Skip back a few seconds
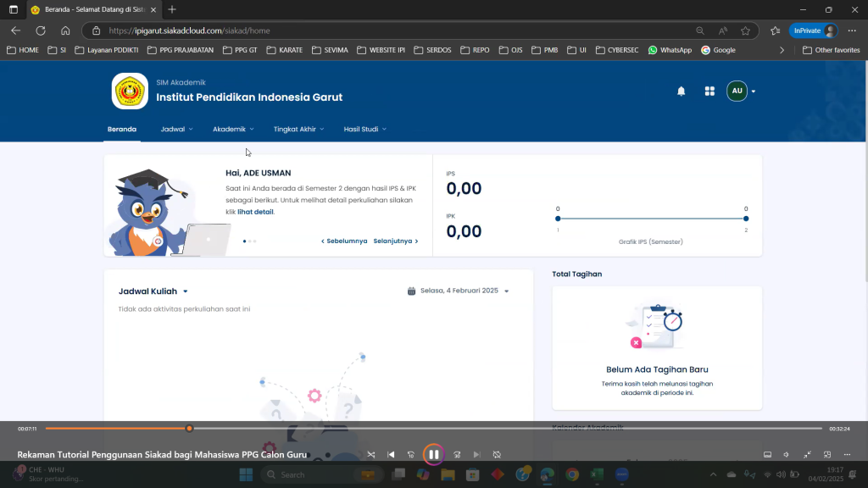Screen dimensions: 868x488 click(411, 455)
